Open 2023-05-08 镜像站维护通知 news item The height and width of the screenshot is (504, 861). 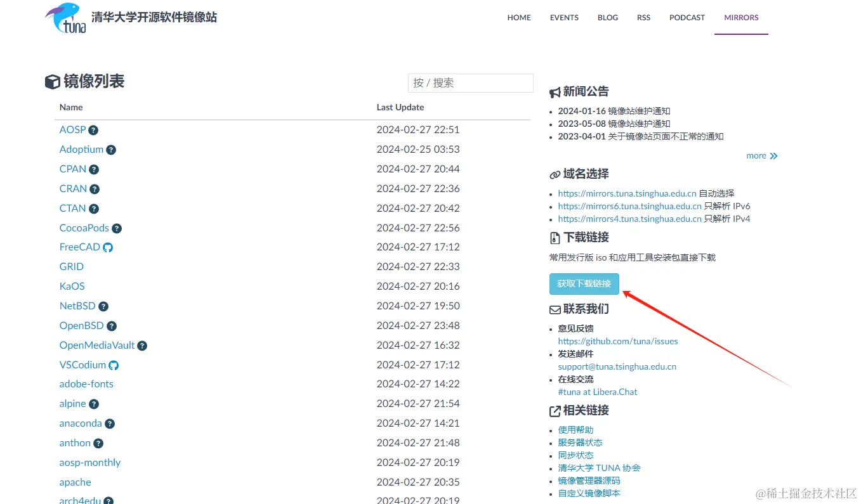tap(614, 124)
